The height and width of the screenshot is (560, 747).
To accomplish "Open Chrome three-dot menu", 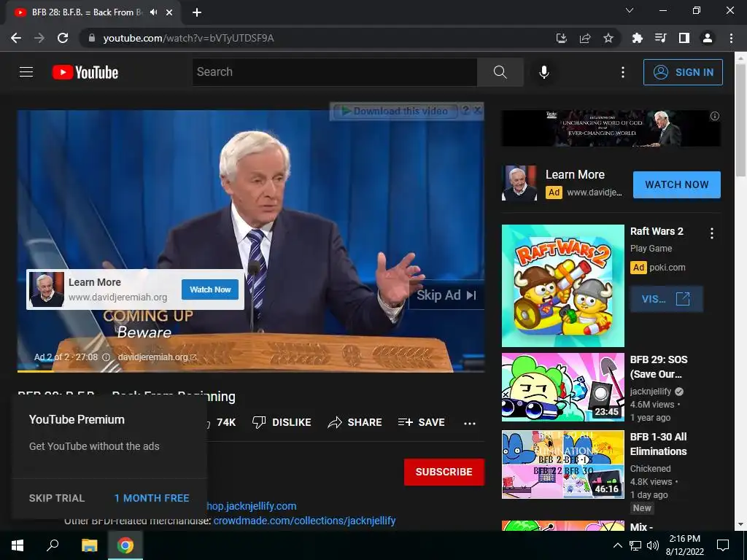I will tap(731, 38).
